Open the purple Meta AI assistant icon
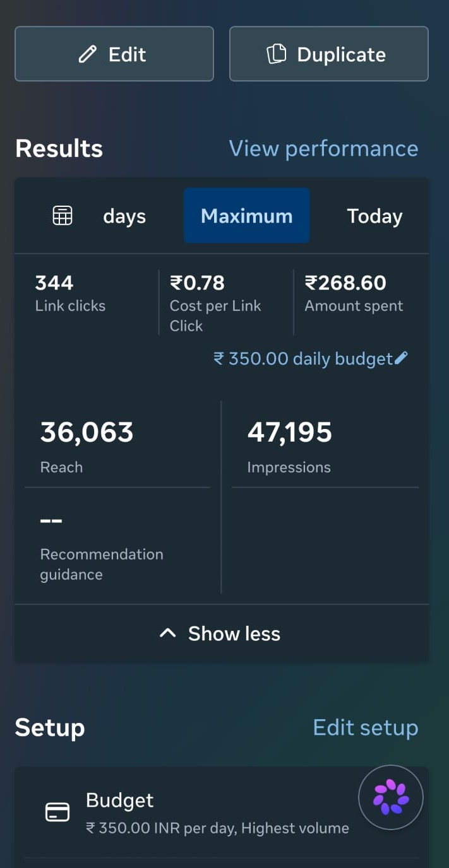Viewport: 449px width, 868px height. pos(391,797)
